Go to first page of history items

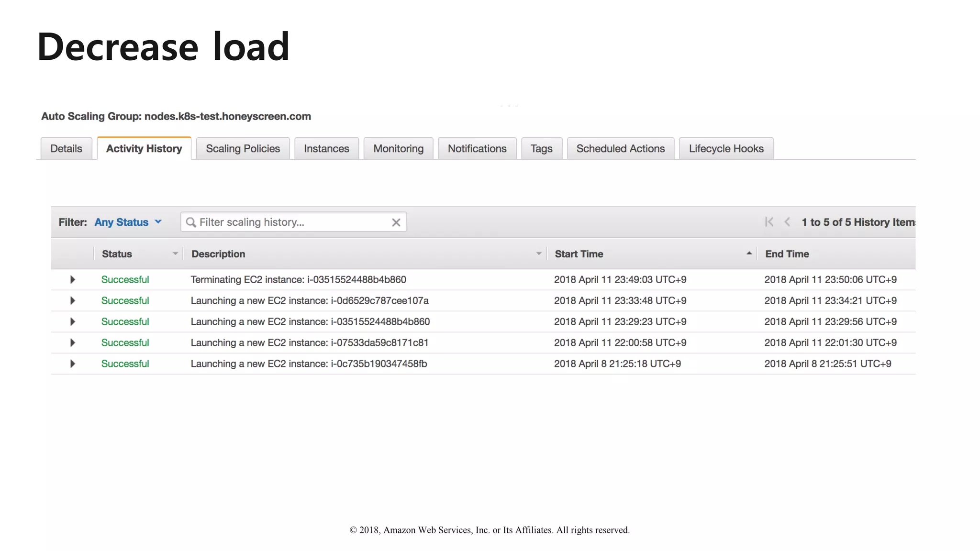pos(769,222)
